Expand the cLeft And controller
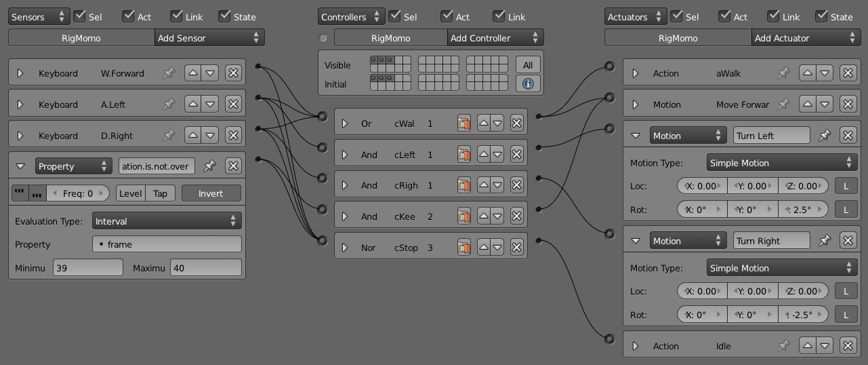 coord(345,155)
